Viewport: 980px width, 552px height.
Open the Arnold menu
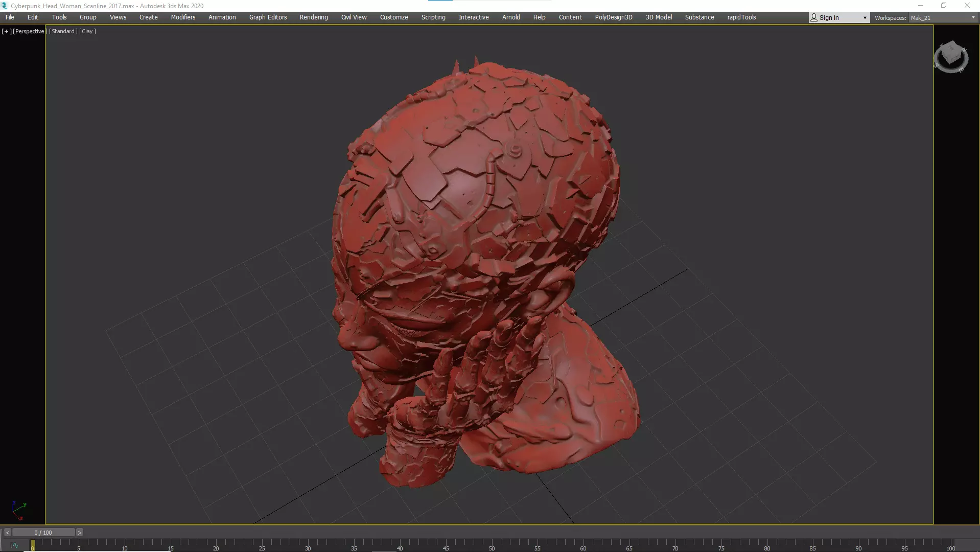(x=511, y=17)
